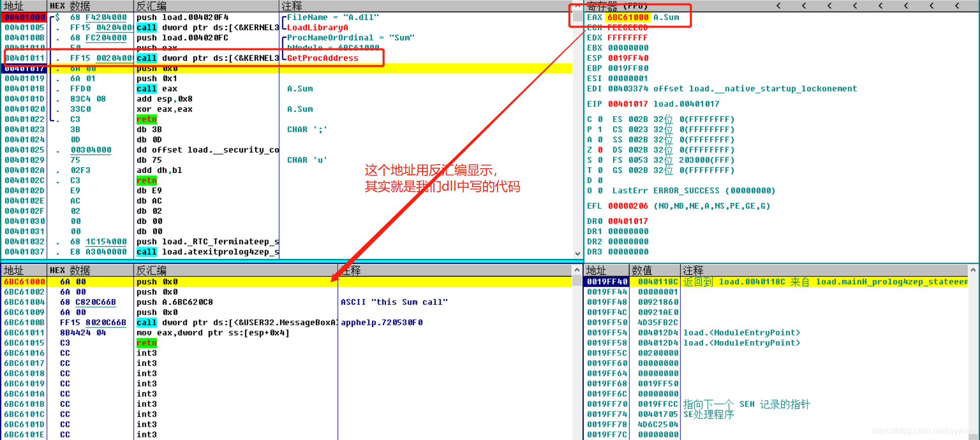This screenshot has height=440, width=980.
Task: Click the Z flag bit value
Action: click(x=600, y=150)
